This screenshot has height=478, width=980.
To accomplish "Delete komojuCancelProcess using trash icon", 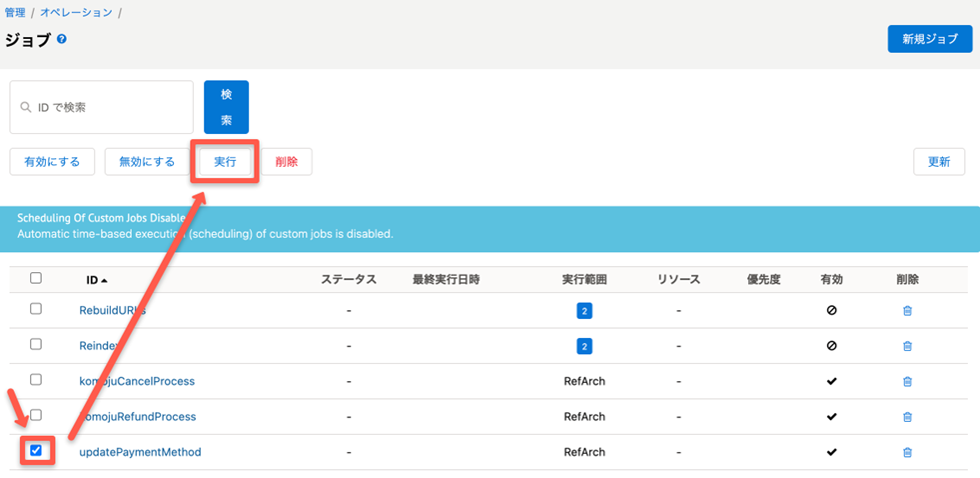I will click(907, 382).
